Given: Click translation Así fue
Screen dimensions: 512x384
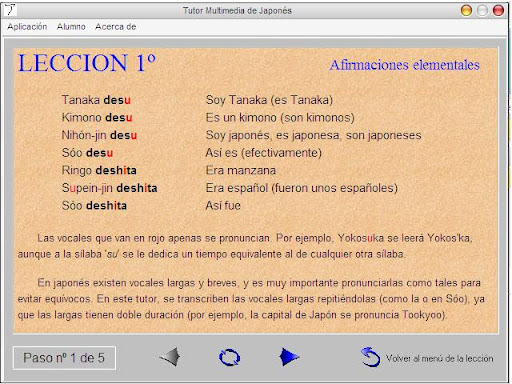Looking at the screenshot, I should [x=223, y=205].
